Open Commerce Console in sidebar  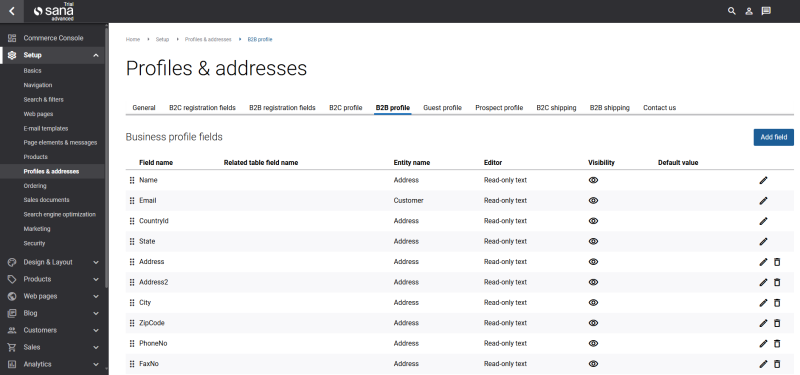[53, 38]
